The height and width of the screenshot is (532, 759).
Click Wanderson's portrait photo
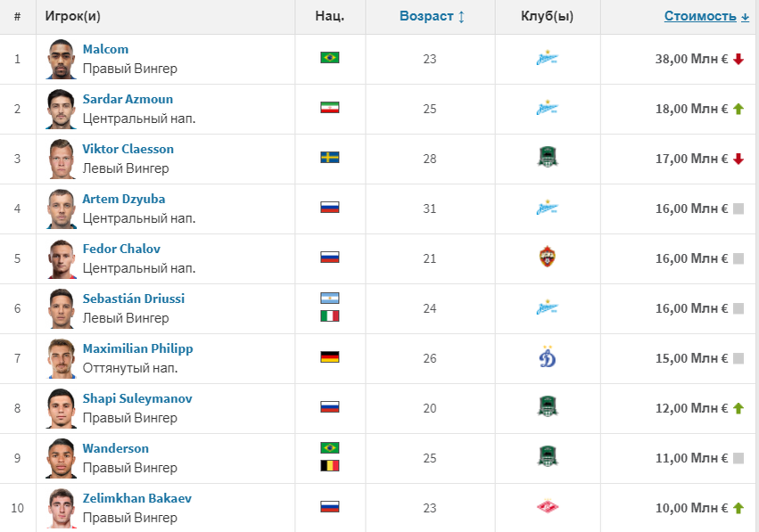pyautogui.click(x=61, y=458)
